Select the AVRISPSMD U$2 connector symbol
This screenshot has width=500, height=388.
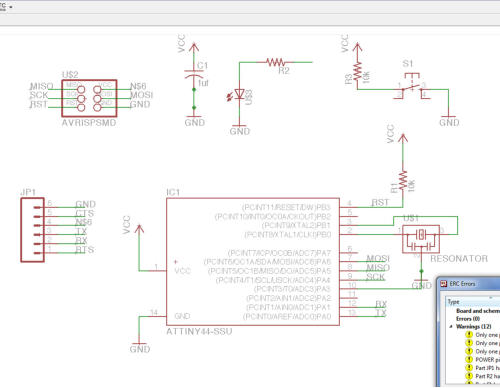tap(89, 98)
